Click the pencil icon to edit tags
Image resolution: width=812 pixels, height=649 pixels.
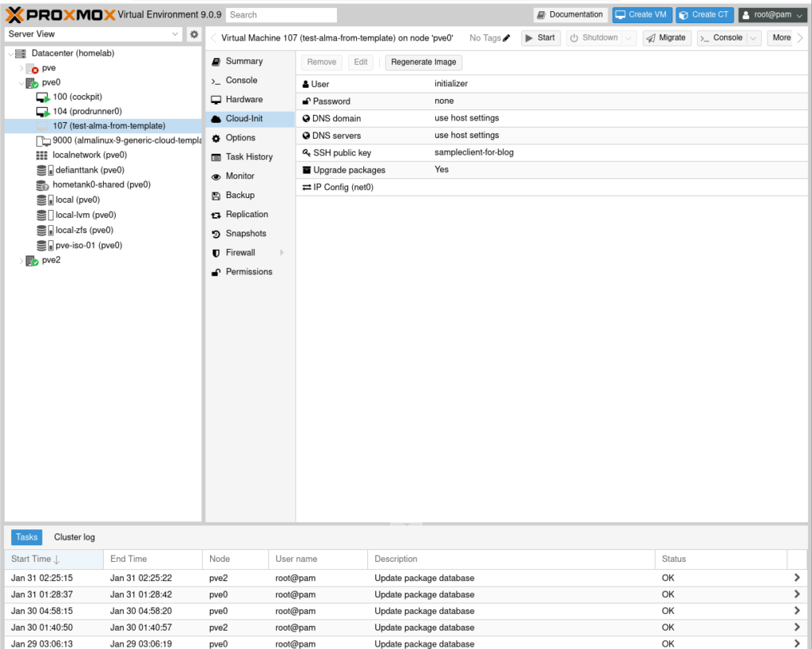click(x=507, y=38)
